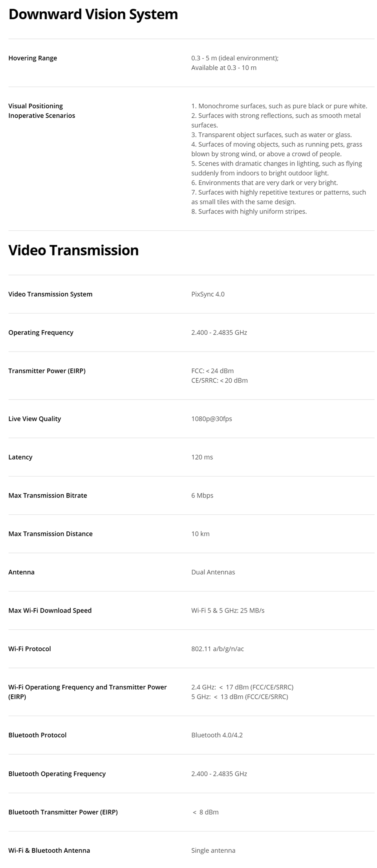Screen dimensions: 377x868
Task: Click the Dual Antennas value text
Action: 213,572
